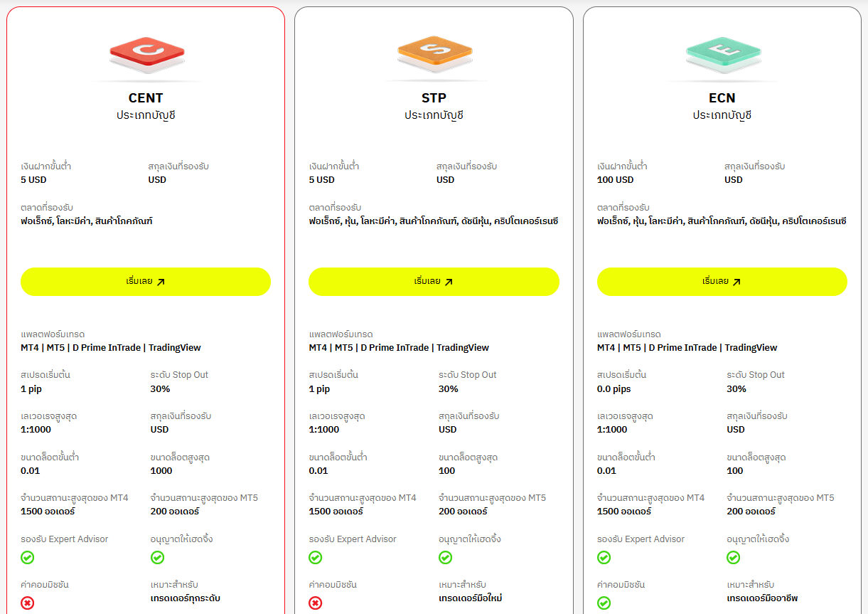Click ECN Expert Advisor green check icon
Screen dimensions: 868x614
604,558
